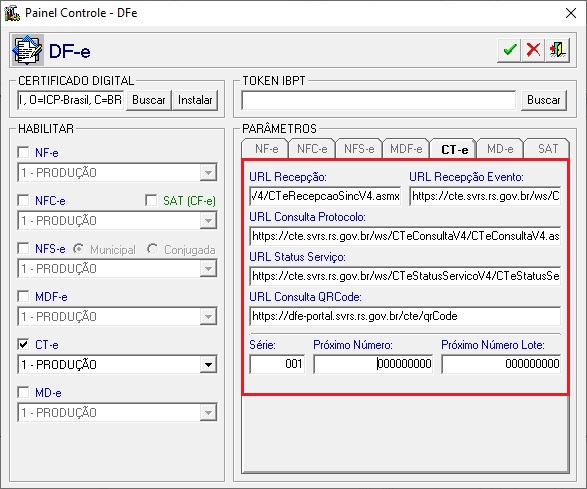Click the exit door icon
Screen dimensions: 587x489
point(557,50)
